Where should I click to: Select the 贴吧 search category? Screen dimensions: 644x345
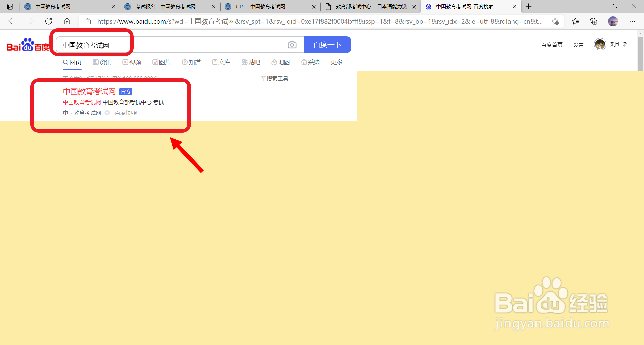point(251,62)
